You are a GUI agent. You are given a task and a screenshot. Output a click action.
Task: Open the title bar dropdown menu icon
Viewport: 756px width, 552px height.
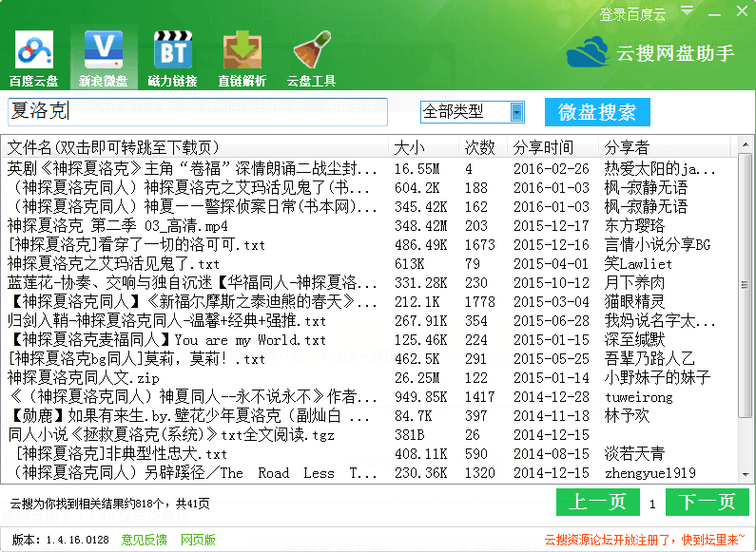click(x=686, y=12)
